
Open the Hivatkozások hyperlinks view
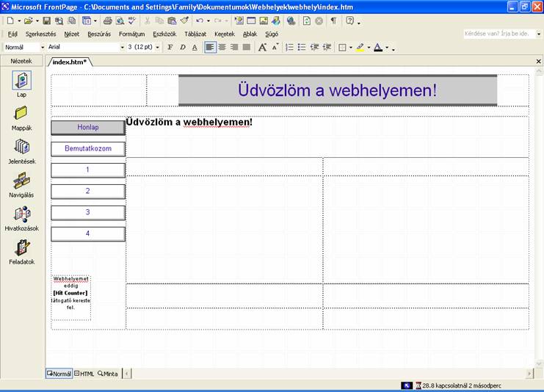(22, 215)
